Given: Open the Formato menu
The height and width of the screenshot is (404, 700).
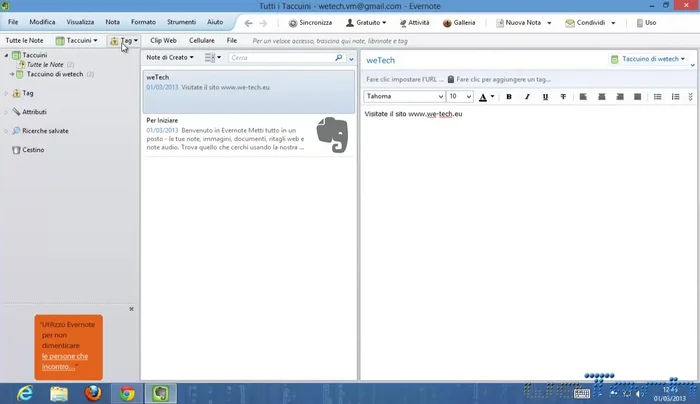Looking at the screenshot, I should 143,21.
